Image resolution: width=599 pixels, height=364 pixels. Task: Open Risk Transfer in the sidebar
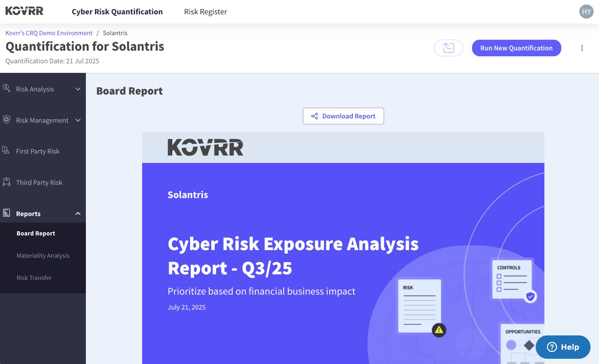click(34, 278)
